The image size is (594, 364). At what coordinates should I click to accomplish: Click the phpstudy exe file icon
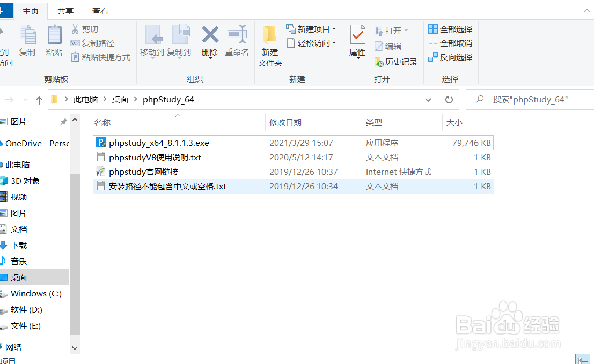tap(101, 143)
